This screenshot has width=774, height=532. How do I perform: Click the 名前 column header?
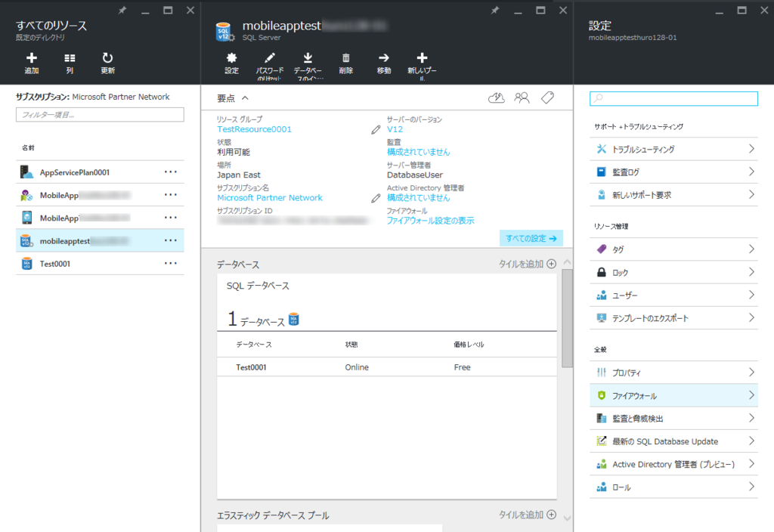[x=28, y=147]
